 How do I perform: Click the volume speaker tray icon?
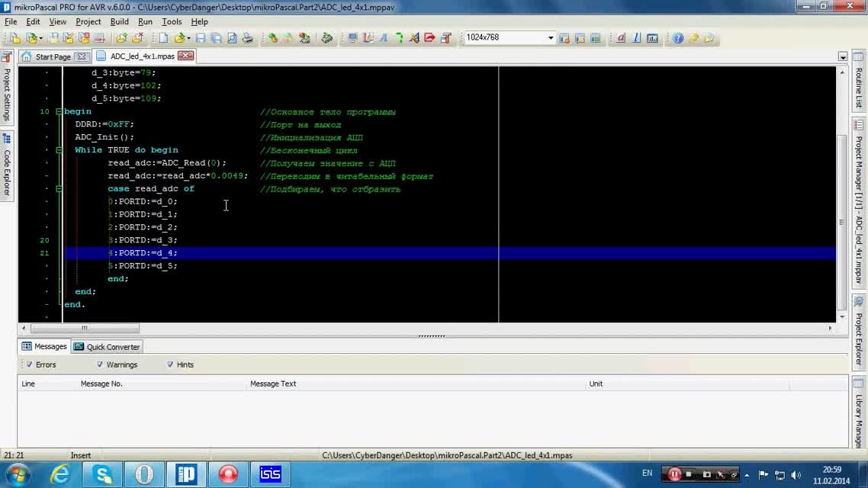click(796, 475)
